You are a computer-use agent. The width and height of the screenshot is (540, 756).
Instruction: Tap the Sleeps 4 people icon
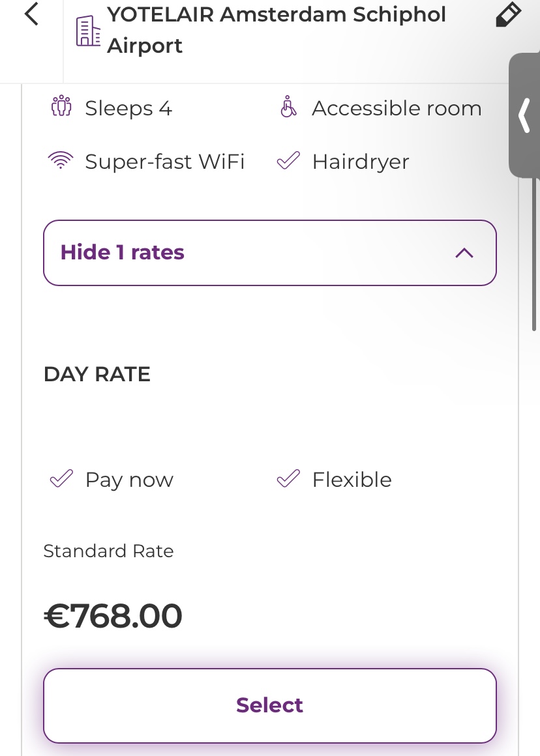(x=61, y=107)
